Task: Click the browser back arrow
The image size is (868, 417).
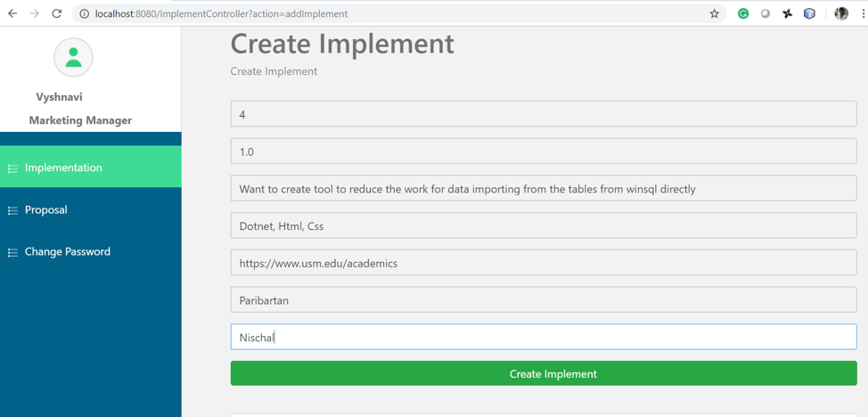Action: 12,13
